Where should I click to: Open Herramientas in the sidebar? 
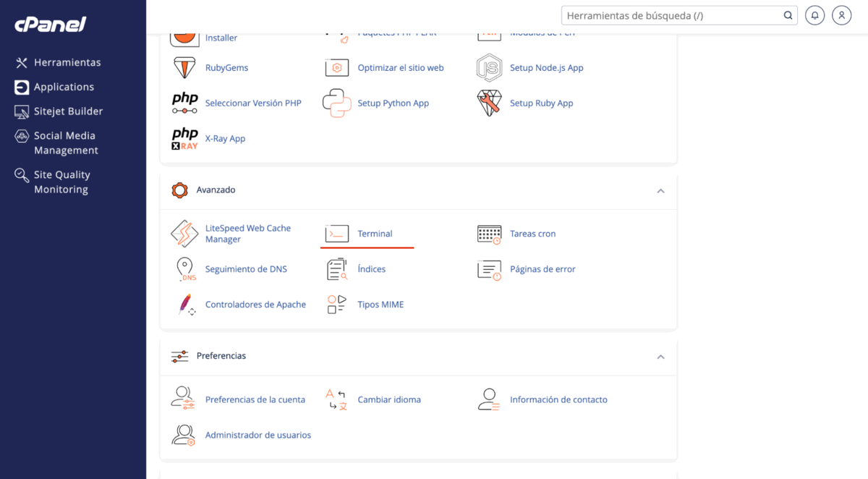coord(67,62)
